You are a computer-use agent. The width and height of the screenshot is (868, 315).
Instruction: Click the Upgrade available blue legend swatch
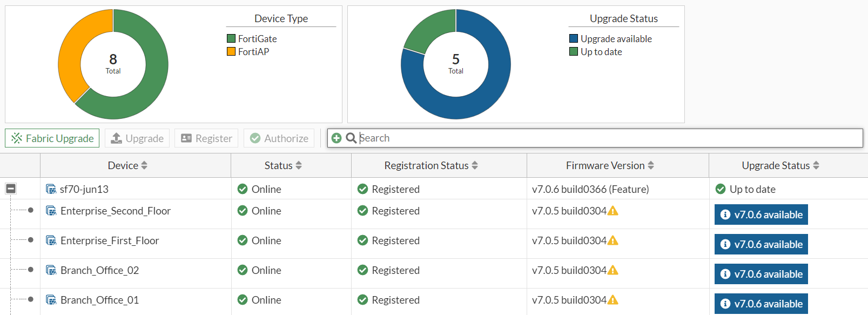point(574,39)
